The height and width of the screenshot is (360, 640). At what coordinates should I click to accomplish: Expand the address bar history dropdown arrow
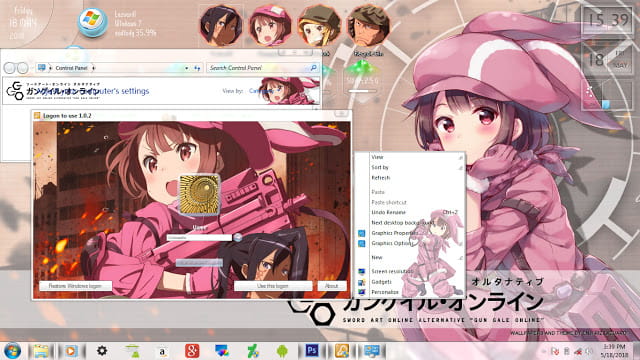tap(187, 68)
